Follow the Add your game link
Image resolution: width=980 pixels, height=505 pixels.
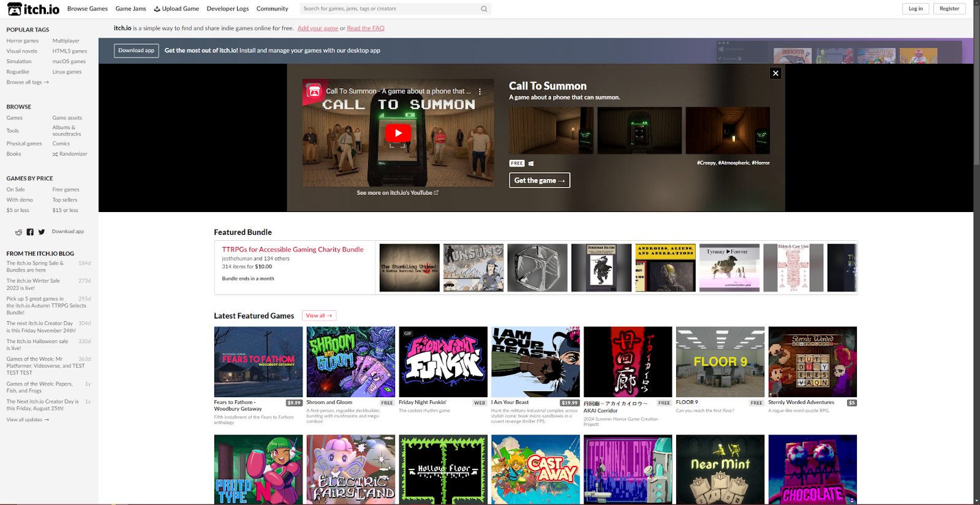(x=318, y=28)
